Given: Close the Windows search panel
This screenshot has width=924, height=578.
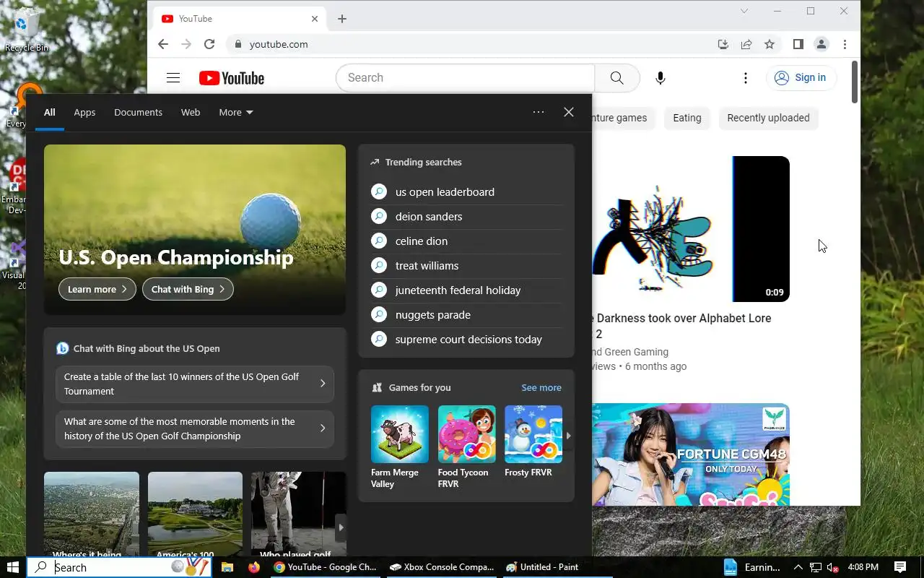Looking at the screenshot, I should click(x=569, y=112).
